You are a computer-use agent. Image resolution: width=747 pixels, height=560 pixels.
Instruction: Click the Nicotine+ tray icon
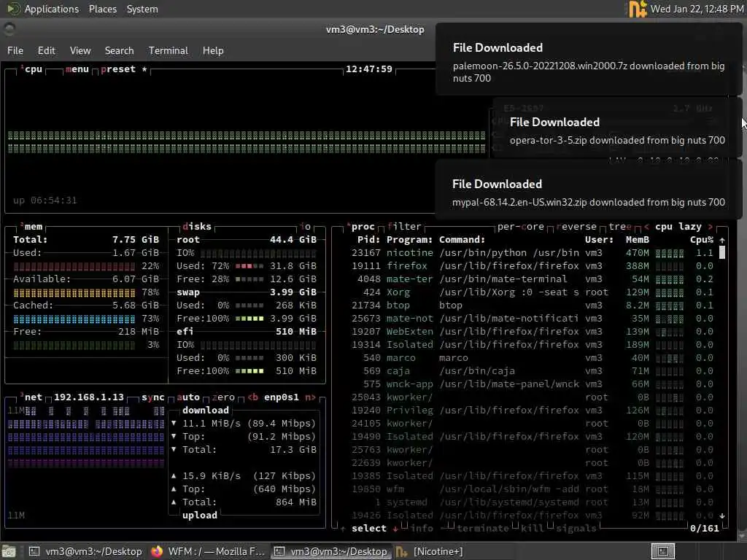click(x=638, y=9)
